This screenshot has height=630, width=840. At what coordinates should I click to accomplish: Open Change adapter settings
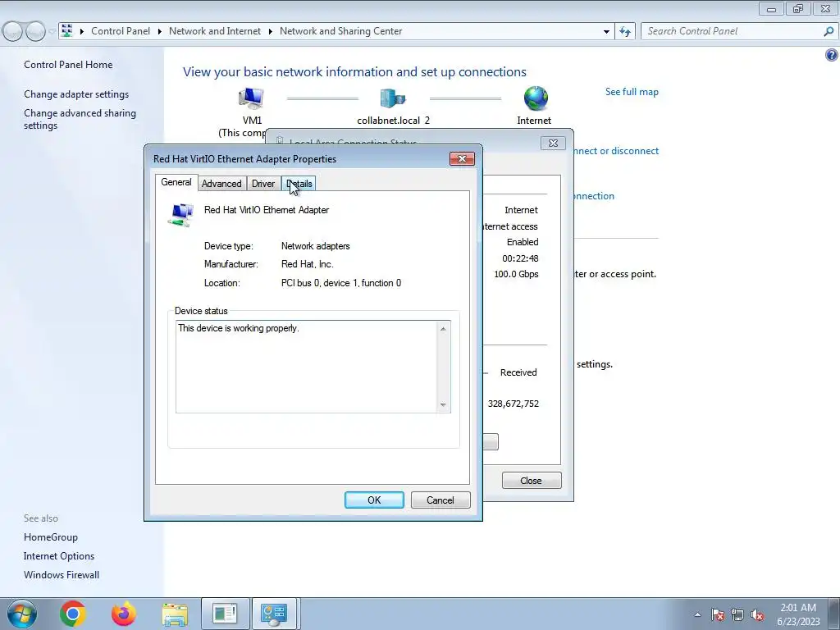click(76, 94)
